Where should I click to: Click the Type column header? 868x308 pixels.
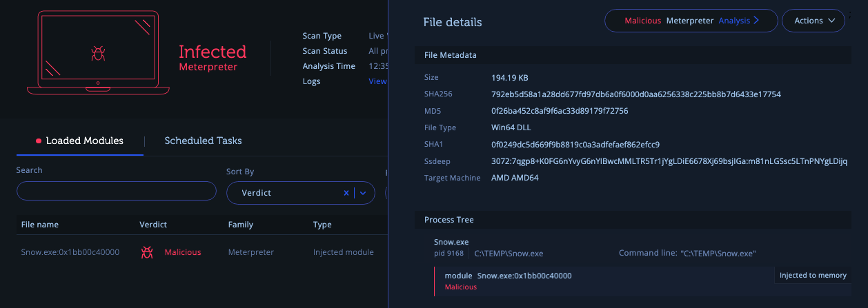(322, 225)
